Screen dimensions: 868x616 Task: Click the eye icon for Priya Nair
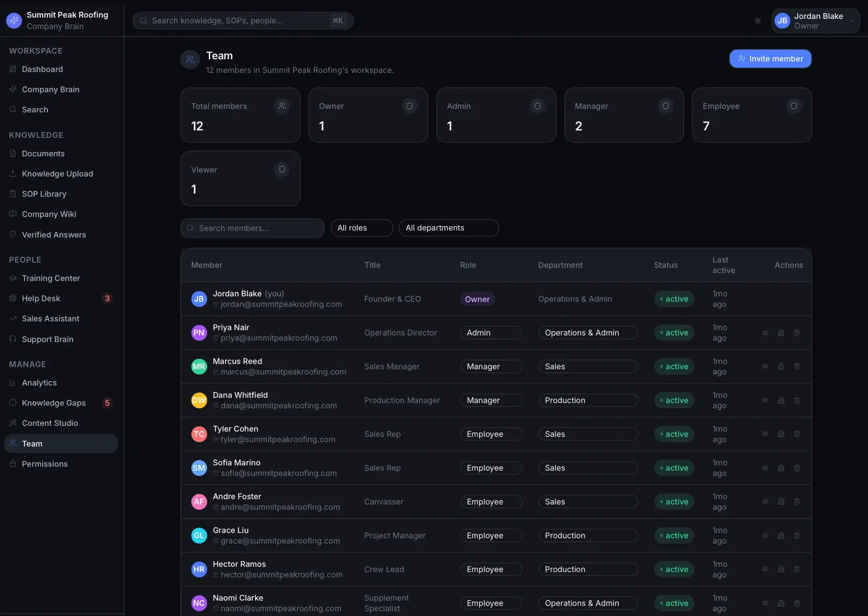click(765, 333)
